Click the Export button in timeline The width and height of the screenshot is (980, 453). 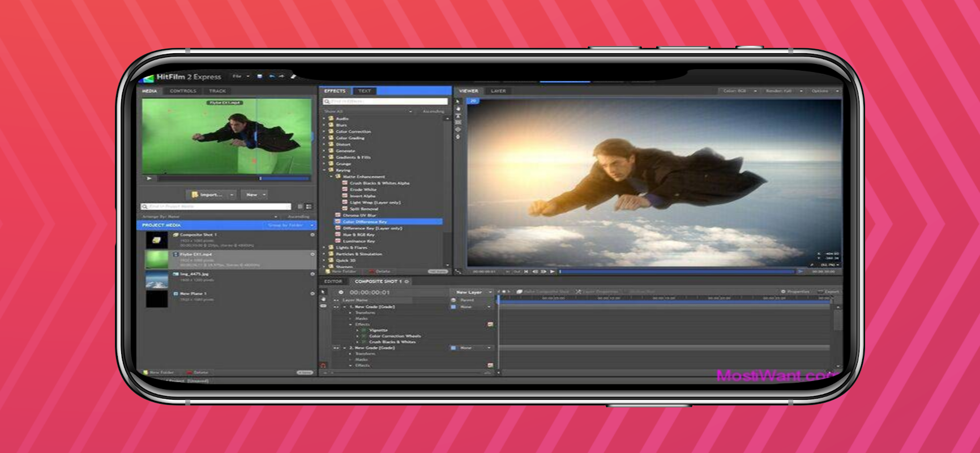[828, 292]
